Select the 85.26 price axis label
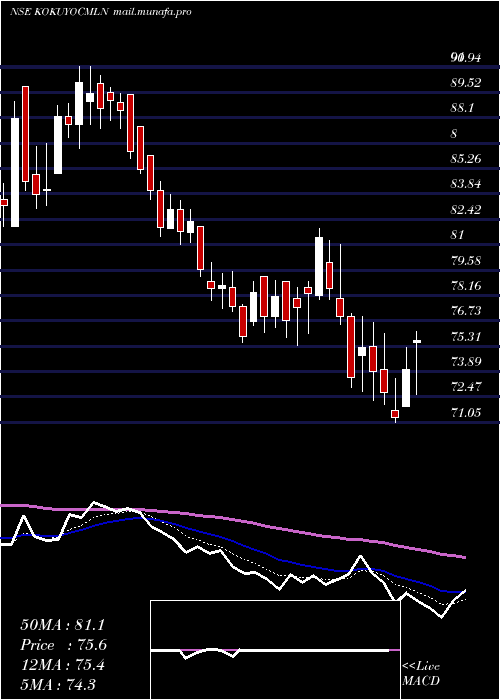Screen dimensions: 500x700 (x=466, y=158)
